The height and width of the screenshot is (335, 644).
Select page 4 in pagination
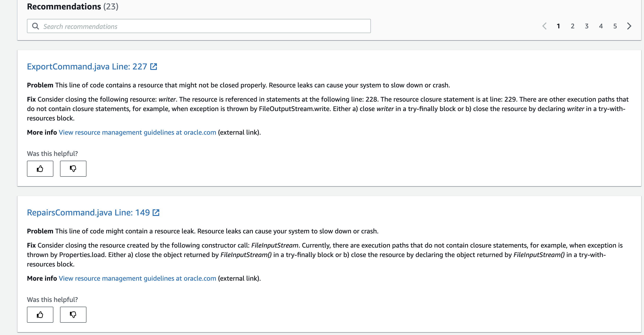click(x=601, y=26)
